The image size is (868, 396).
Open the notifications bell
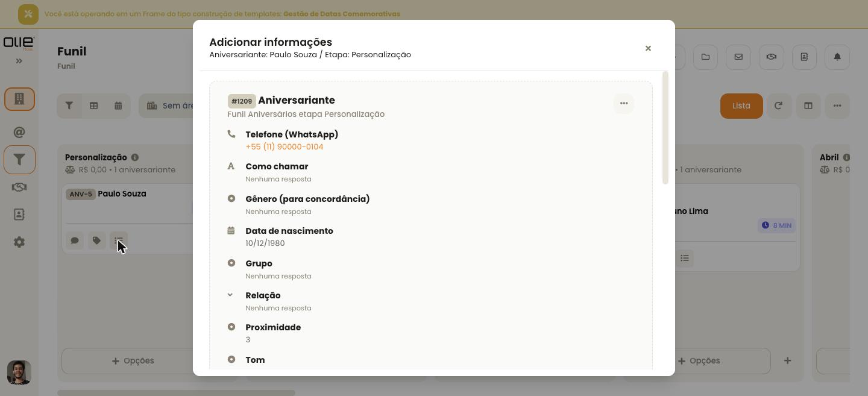tap(837, 57)
